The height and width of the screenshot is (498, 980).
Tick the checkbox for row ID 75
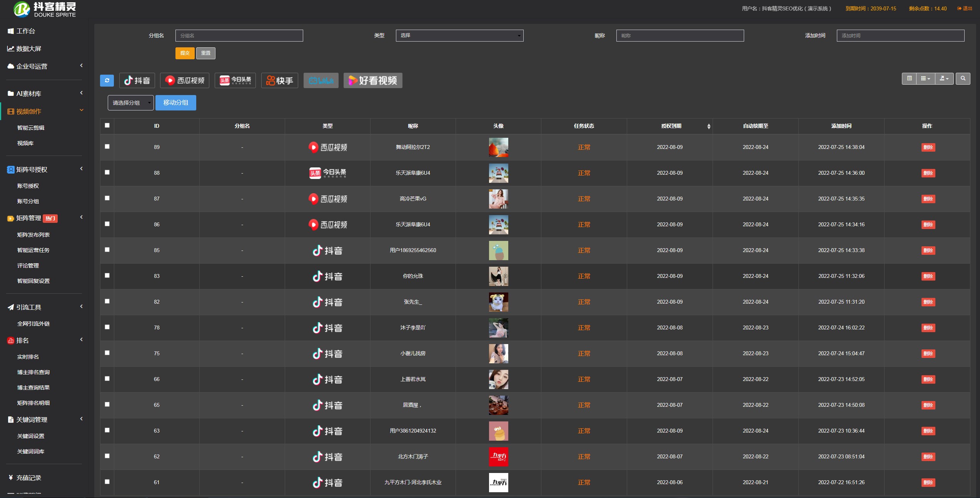107,353
